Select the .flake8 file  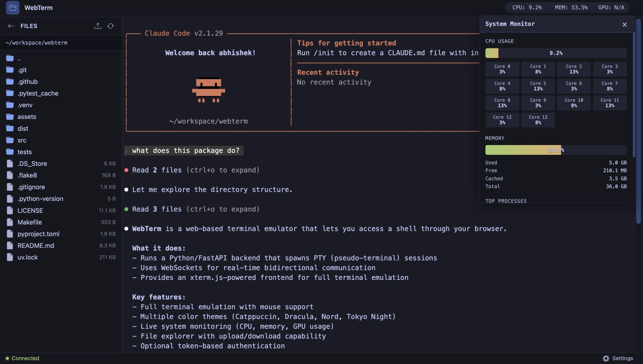pos(61,175)
